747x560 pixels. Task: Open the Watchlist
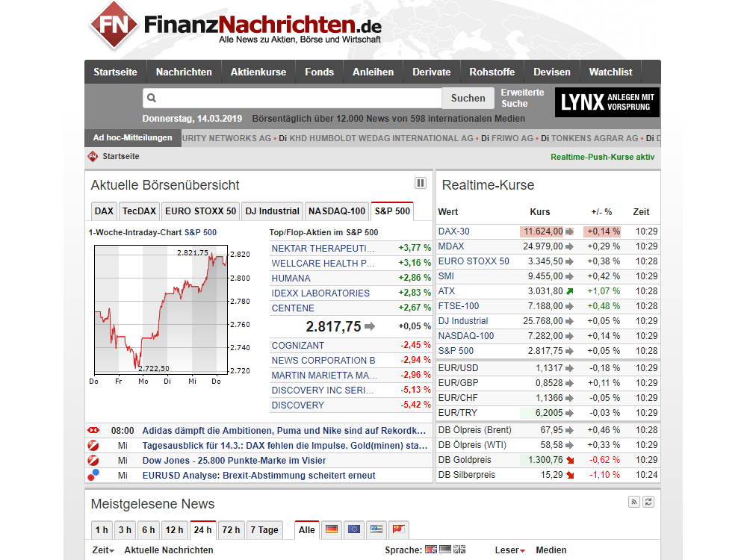click(611, 72)
